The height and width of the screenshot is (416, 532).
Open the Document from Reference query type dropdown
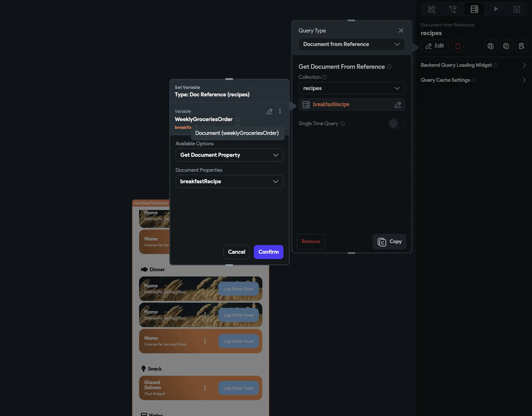point(352,44)
